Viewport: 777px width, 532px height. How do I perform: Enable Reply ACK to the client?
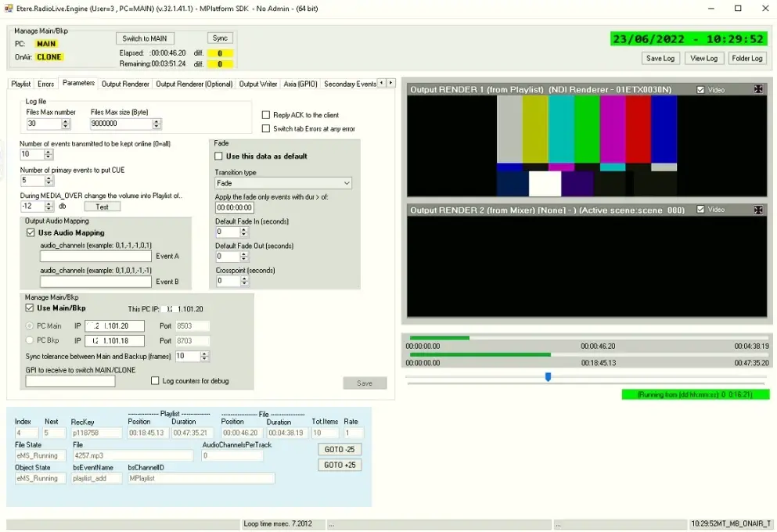point(266,115)
